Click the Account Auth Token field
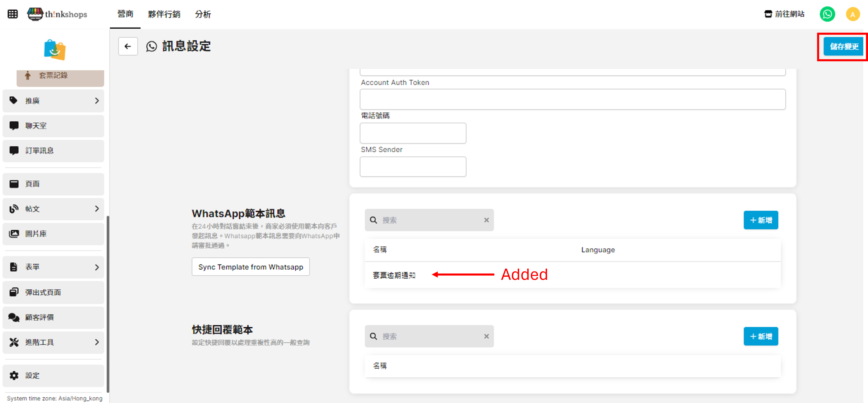 point(573,99)
